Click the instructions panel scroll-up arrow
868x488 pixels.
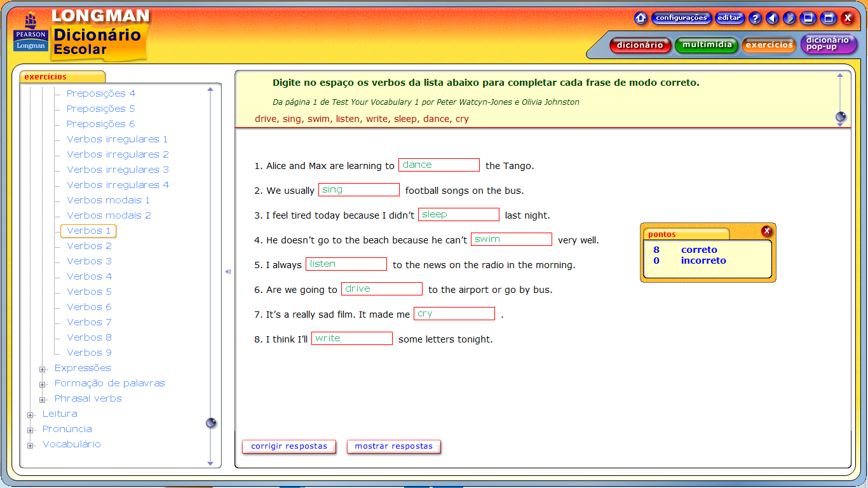[840, 76]
